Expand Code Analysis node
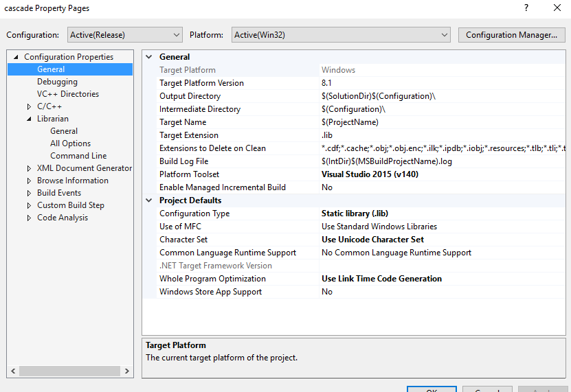Screen dimensions: 571x392 point(29,218)
